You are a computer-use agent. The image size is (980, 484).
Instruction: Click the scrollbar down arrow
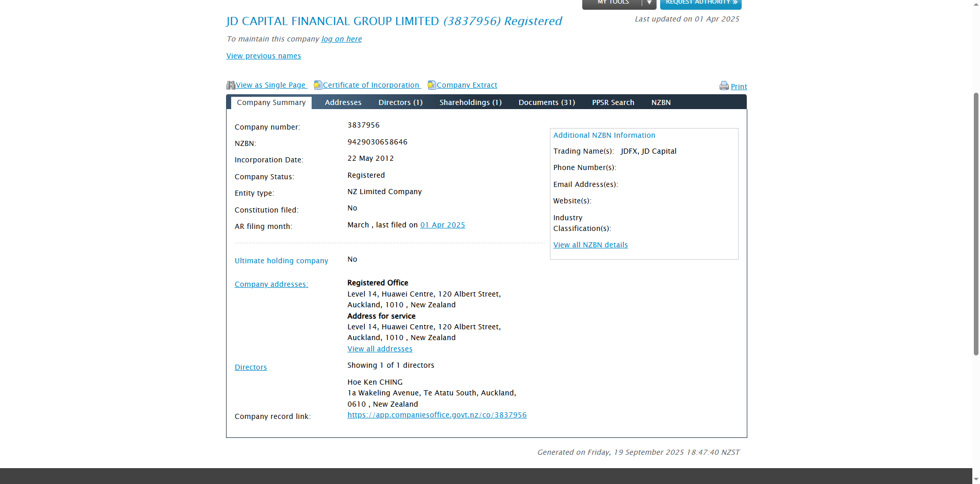(976, 479)
